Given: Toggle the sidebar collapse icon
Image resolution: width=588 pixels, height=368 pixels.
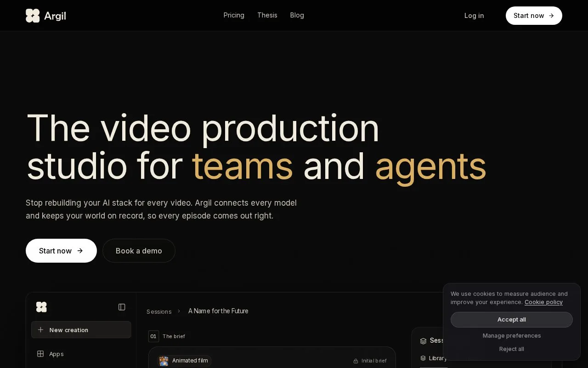Looking at the screenshot, I should tap(122, 307).
